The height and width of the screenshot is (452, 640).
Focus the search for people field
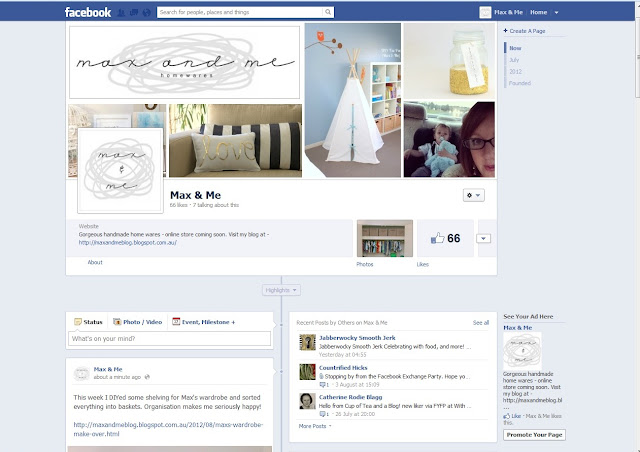[x=240, y=12]
